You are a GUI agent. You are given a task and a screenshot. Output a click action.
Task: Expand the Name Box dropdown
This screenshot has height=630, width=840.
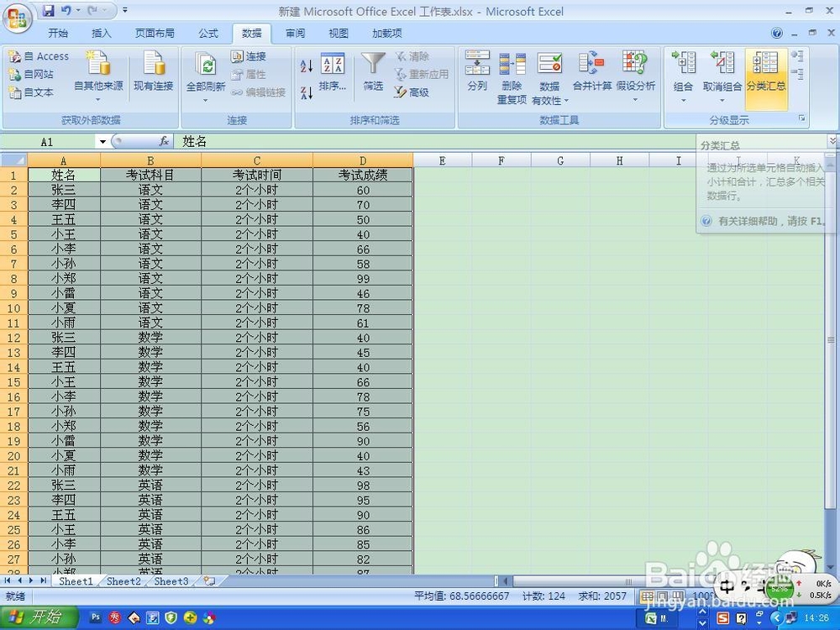click(102, 142)
